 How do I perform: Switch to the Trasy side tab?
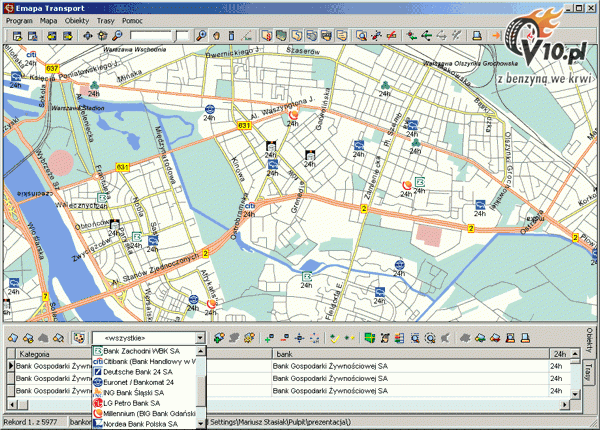click(x=590, y=374)
